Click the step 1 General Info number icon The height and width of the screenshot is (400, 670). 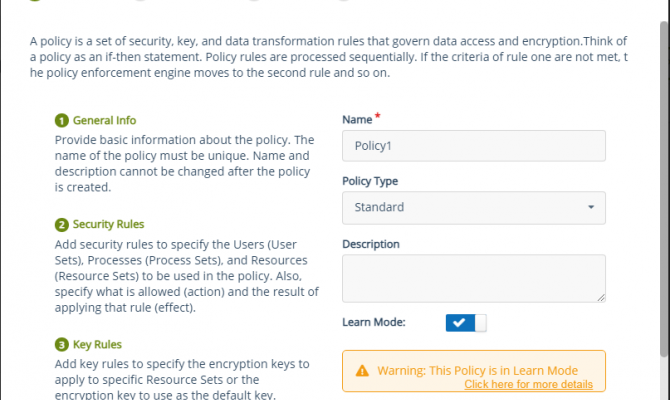point(61,120)
